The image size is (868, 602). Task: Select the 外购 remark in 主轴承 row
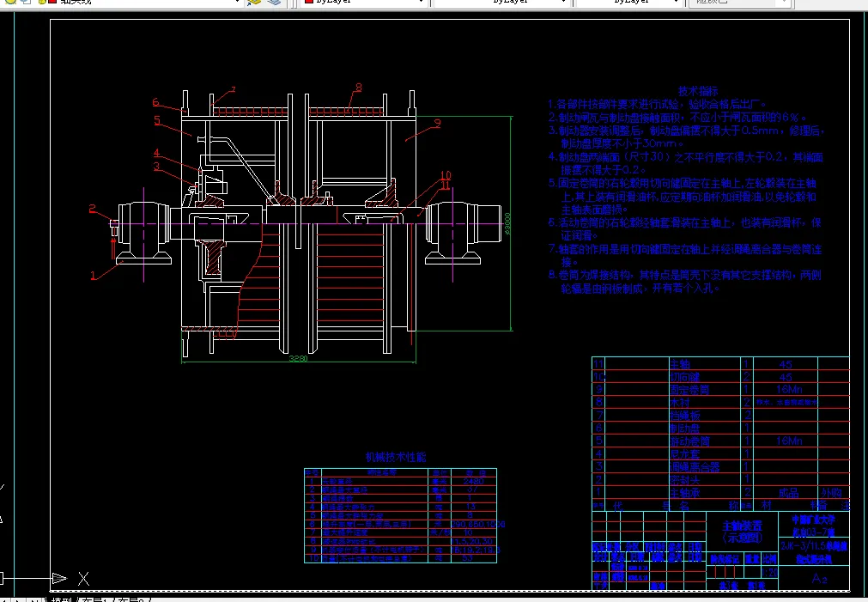831,492
